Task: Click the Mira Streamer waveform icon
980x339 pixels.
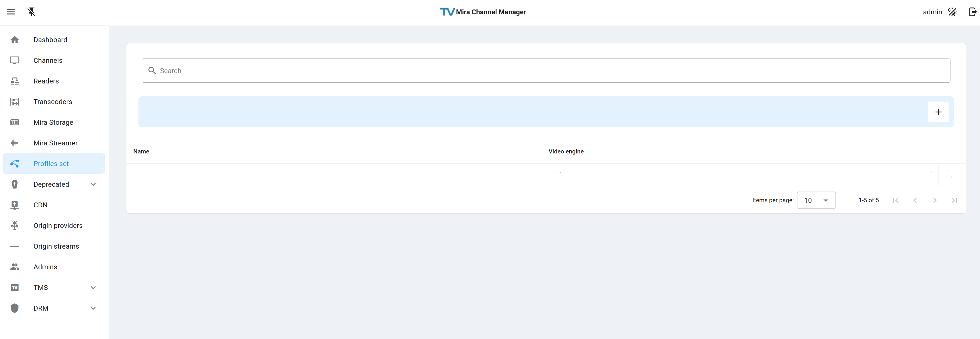Action: click(14, 143)
